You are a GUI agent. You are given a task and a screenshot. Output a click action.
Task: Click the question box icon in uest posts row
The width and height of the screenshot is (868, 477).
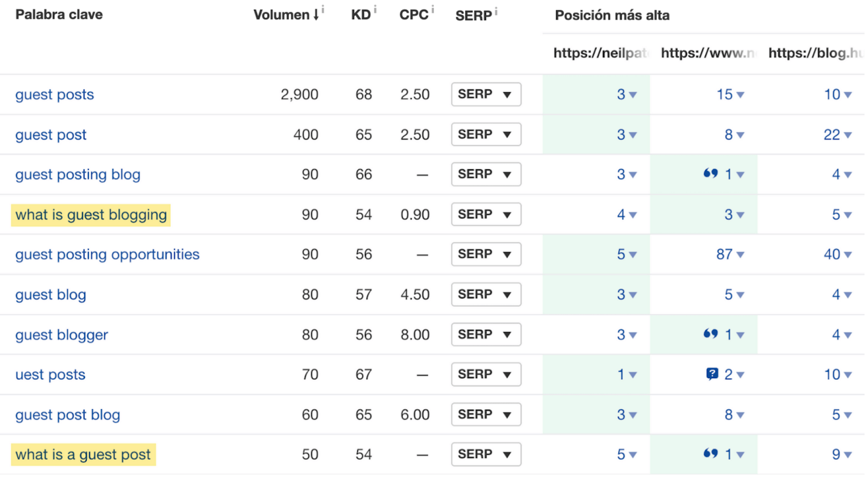[712, 374]
